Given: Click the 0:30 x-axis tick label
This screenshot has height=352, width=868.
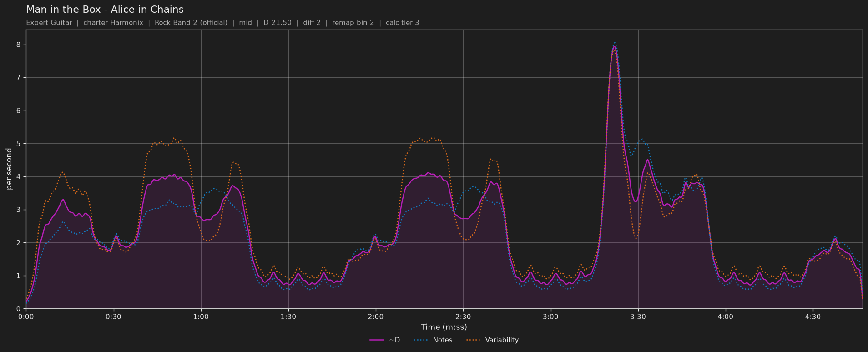Looking at the screenshot, I should click(x=113, y=317).
